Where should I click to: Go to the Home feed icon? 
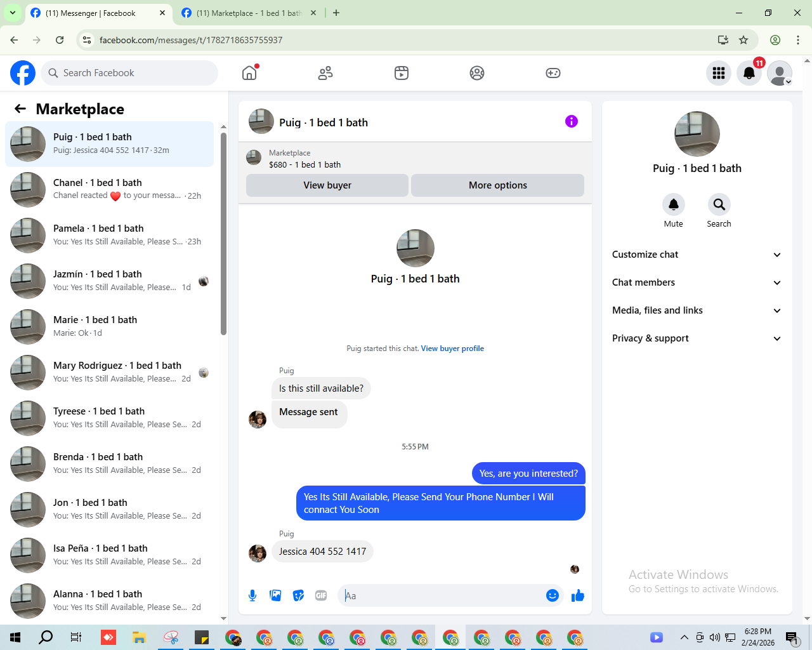coord(249,73)
